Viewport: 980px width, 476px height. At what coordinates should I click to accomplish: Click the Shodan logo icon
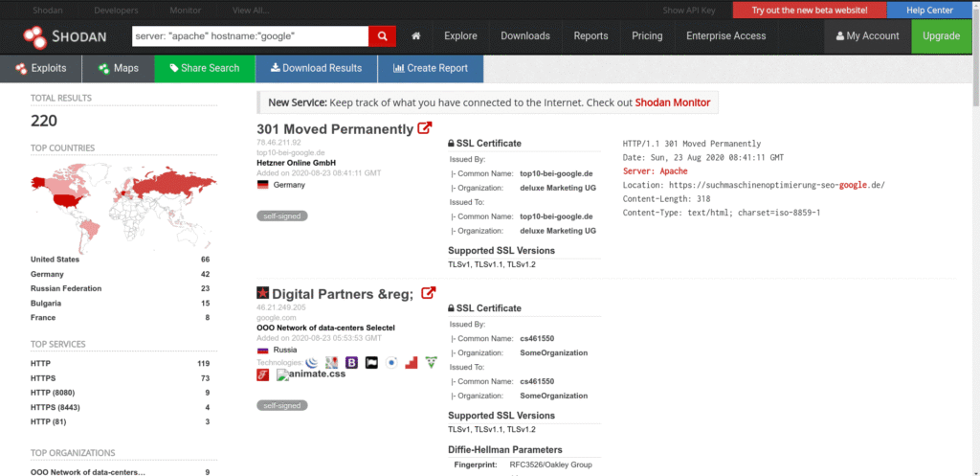[35, 36]
